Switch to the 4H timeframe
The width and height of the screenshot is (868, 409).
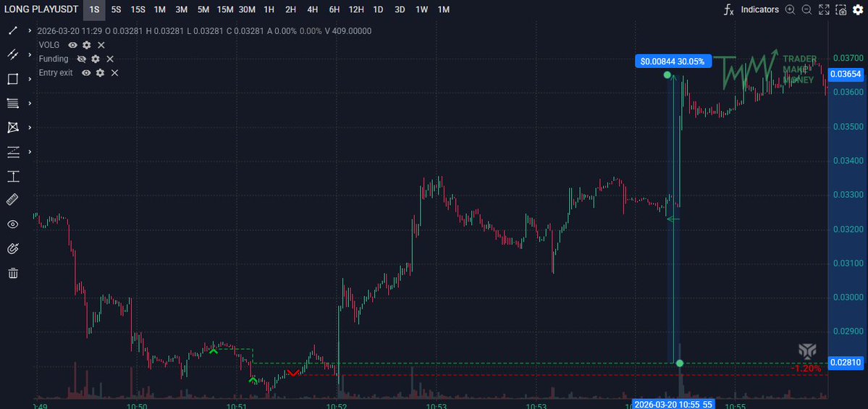pyautogui.click(x=312, y=9)
